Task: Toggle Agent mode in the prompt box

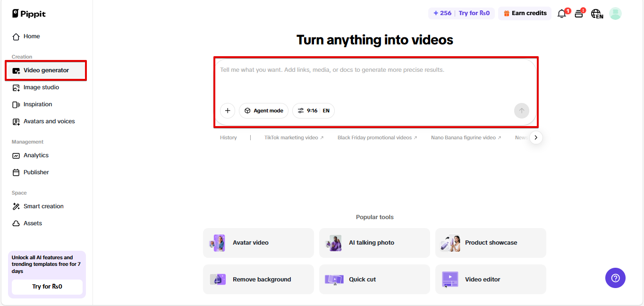Action: click(x=263, y=110)
